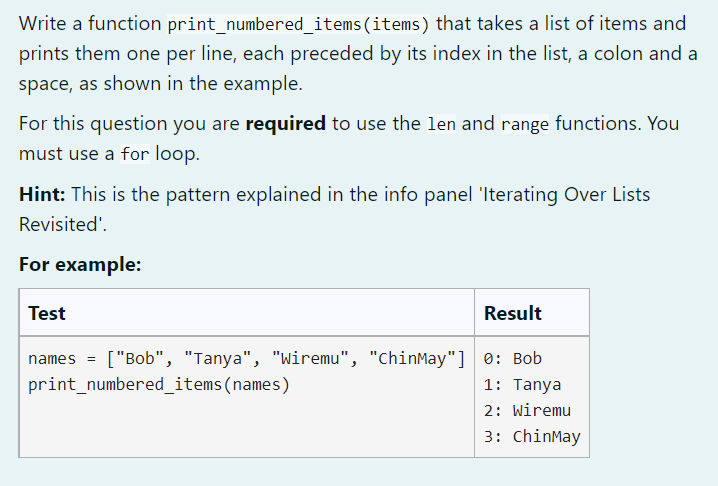Click the "ChinMay" string in test code
This screenshot has height=486, width=718.
(x=412, y=358)
